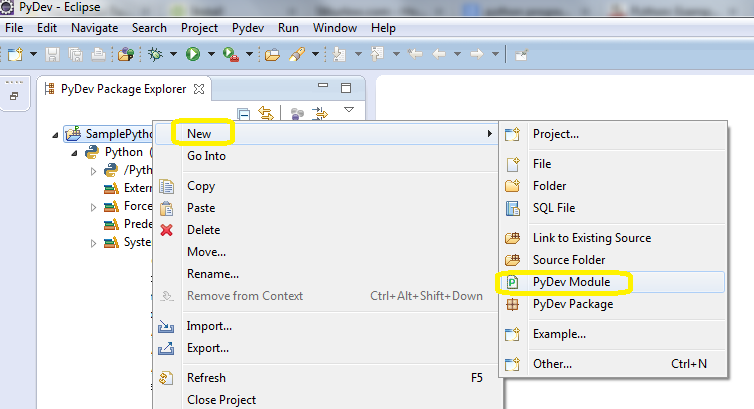Open the Search dropdown arrow in toolbar
Screen dimensions: 754x409
315,54
